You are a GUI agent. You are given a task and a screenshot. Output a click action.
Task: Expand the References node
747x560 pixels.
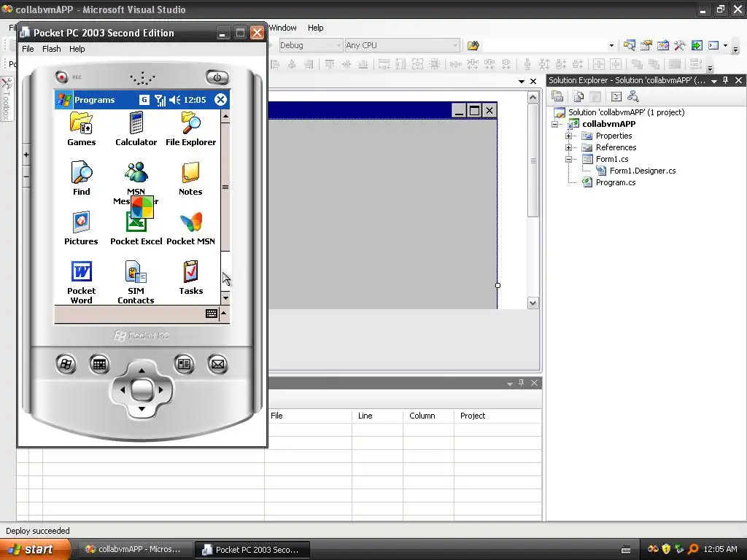pos(568,147)
